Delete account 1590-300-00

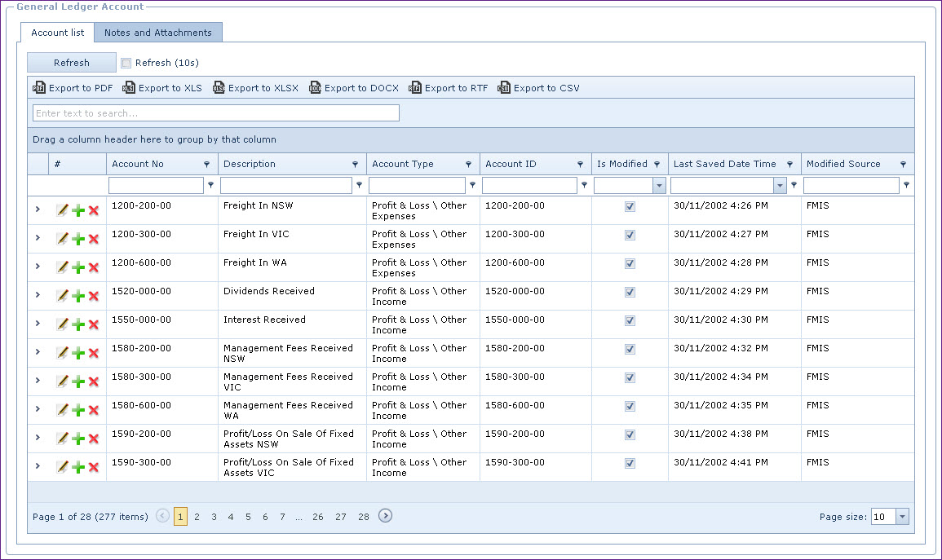pos(94,467)
